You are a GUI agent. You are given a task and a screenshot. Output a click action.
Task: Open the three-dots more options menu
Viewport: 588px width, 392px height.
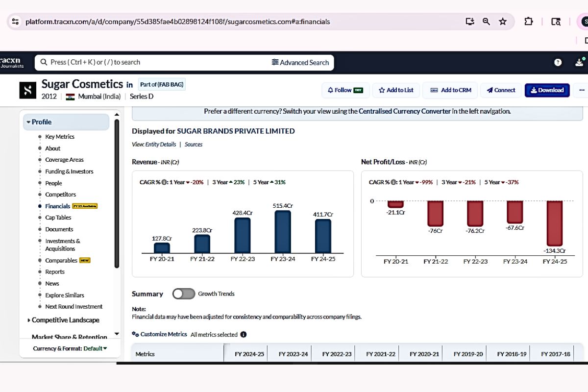[582, 90]
